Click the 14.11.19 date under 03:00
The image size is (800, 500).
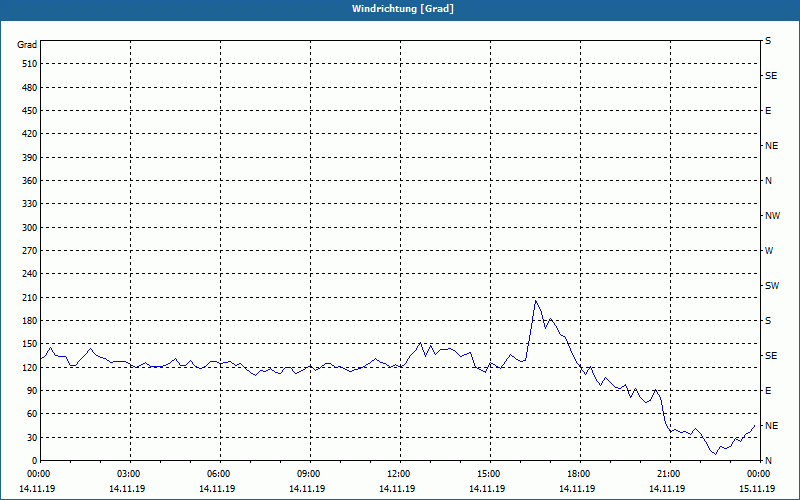click(x=127, y=489)
